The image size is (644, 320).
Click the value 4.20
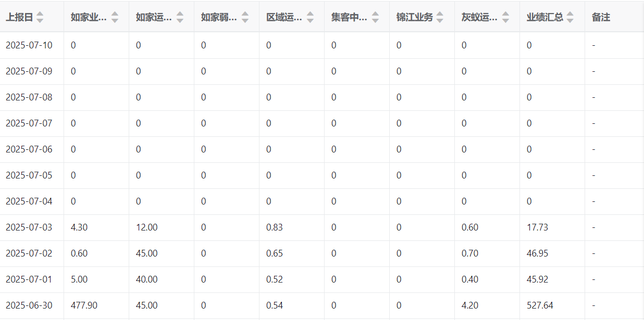click(470, 305)
